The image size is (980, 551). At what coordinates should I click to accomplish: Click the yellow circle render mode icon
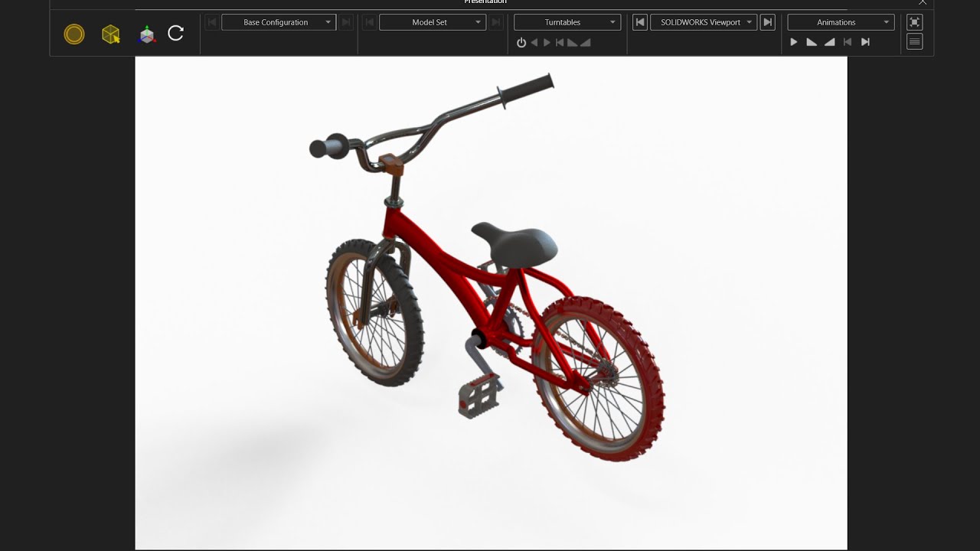(x=74, y=34)
